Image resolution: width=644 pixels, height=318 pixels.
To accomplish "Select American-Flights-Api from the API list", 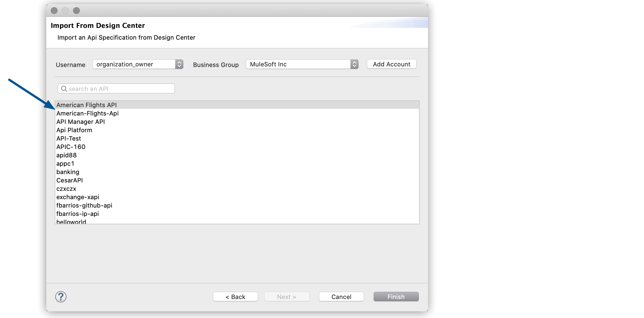I will click(x=88, y=113).
